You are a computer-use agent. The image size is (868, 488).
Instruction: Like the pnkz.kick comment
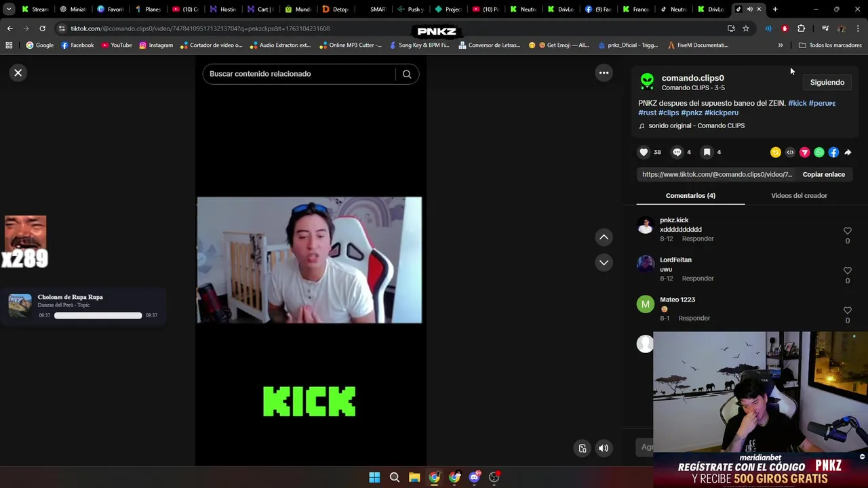click(x=847, y=231)
